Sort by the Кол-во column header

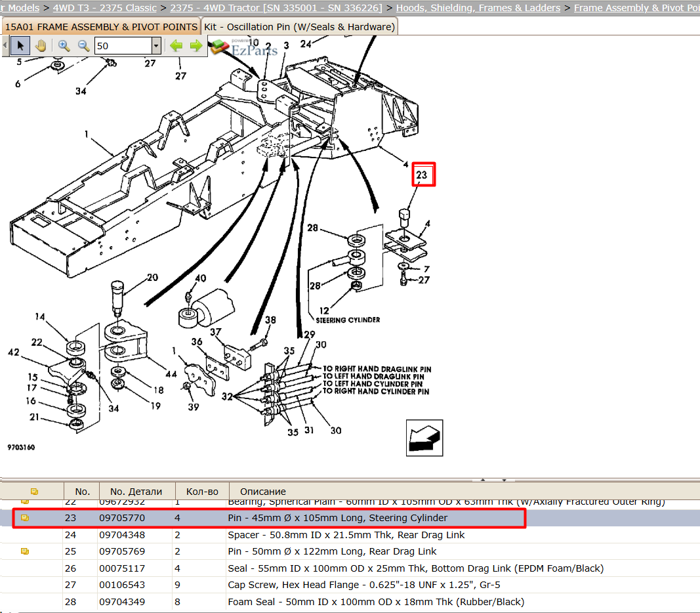click(x=202, y=492)
